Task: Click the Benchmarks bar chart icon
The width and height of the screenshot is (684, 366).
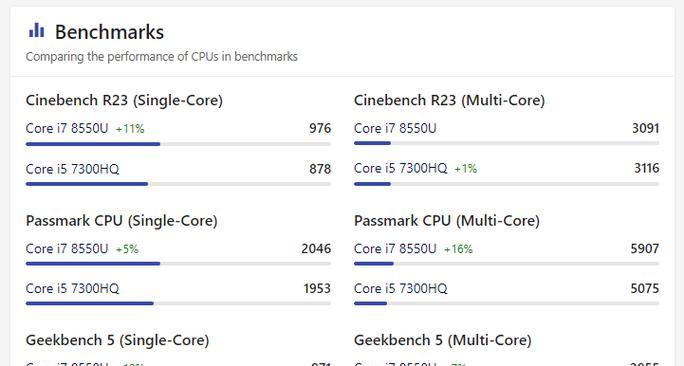Action: tap(36, 31)
